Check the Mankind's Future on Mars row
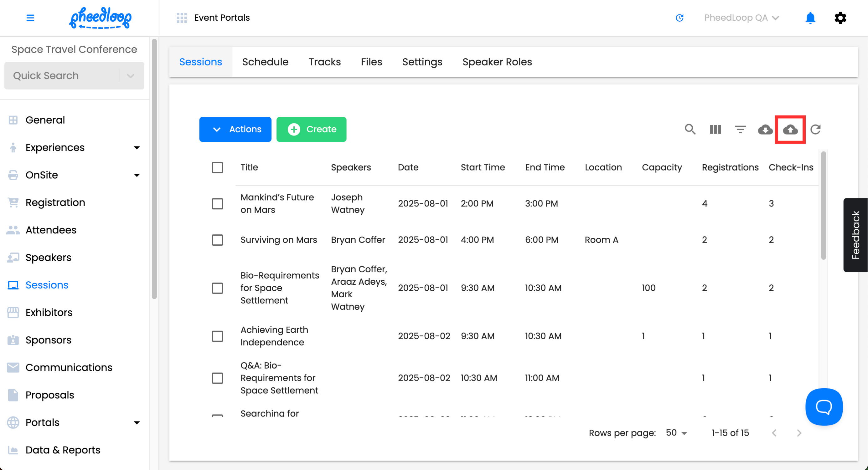Image resolution: width=868 pixels, height=470 pixels. point(217,204)
